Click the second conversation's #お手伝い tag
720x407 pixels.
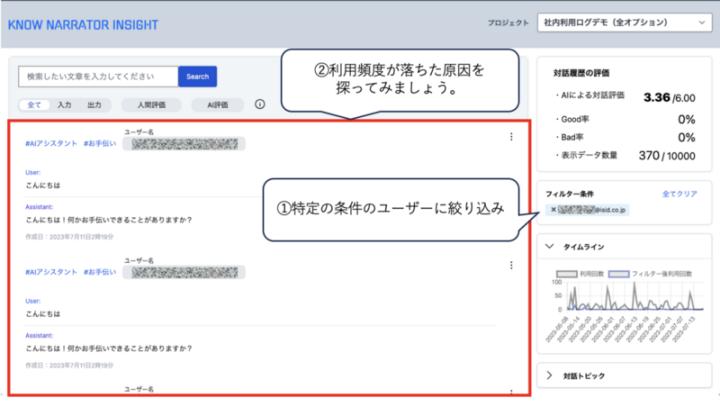tap(99, 272)
